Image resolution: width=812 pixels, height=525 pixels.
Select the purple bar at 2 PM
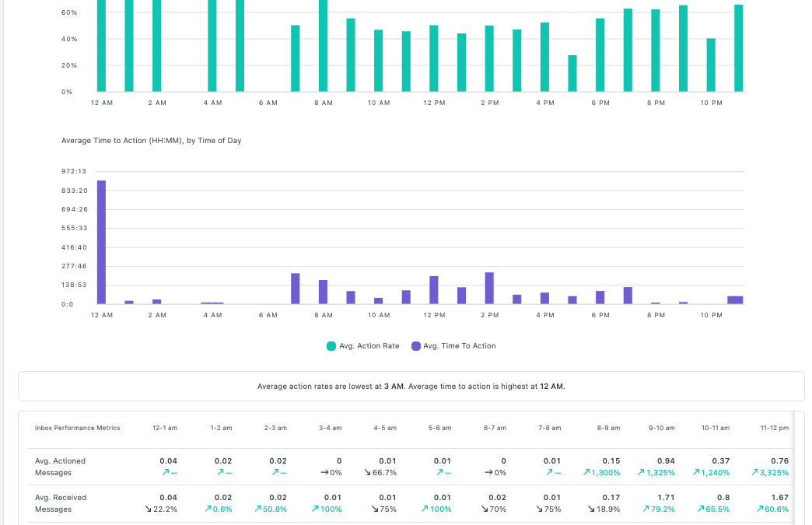point(489,288)
